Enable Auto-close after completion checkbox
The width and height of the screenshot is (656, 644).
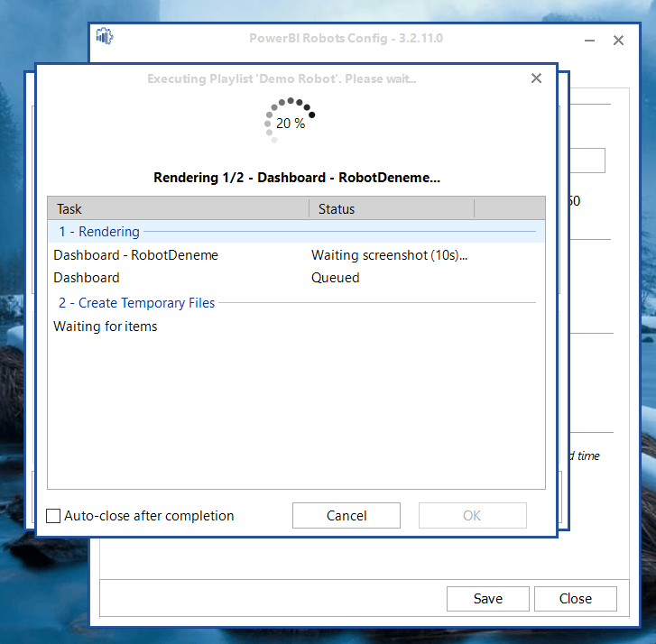point(54,516)
